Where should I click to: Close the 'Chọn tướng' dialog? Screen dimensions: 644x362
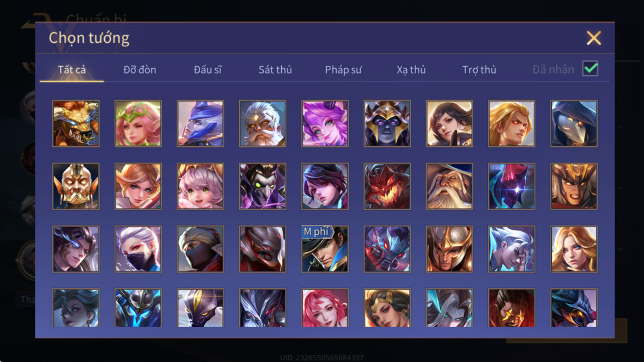594,38
